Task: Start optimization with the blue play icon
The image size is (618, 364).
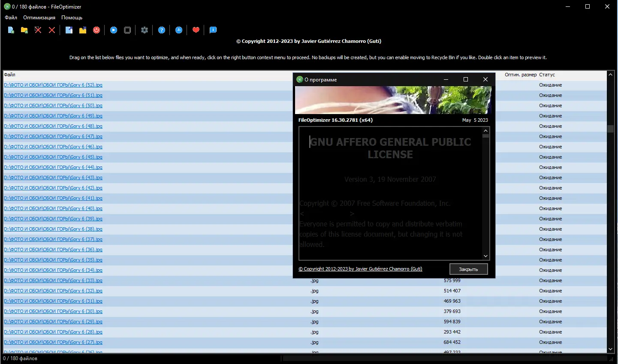Action: pyautogui.click(x=114, y=30)
